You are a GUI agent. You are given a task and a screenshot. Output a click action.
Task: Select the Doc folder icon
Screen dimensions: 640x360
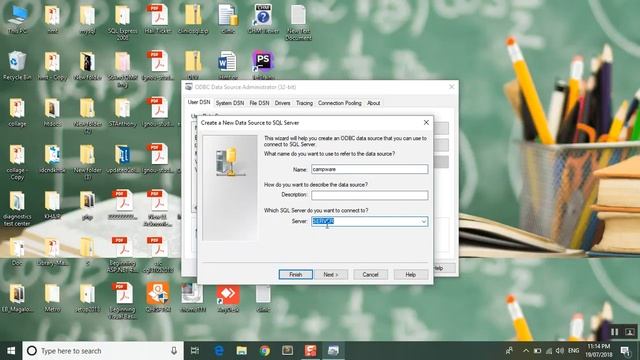click(17, 251)
